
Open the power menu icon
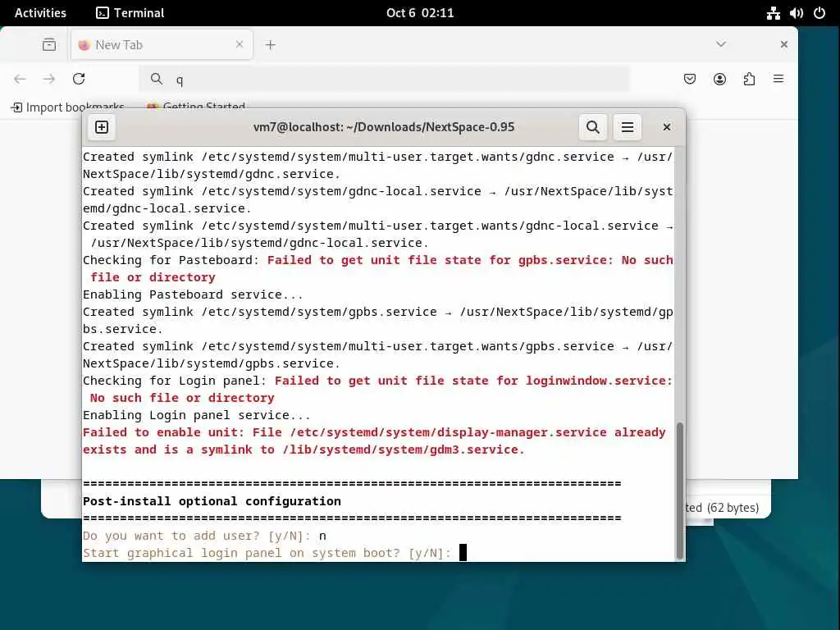(819, 13)
